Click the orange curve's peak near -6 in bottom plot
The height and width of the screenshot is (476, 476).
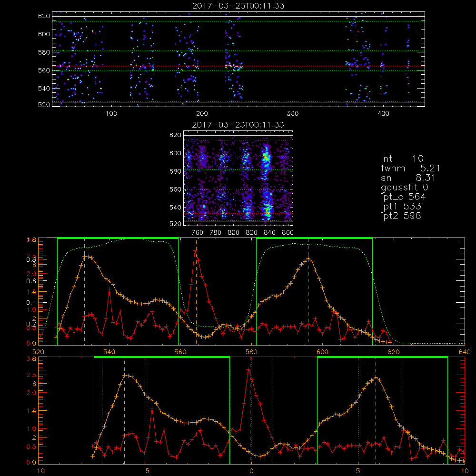[x=124, y=376]
